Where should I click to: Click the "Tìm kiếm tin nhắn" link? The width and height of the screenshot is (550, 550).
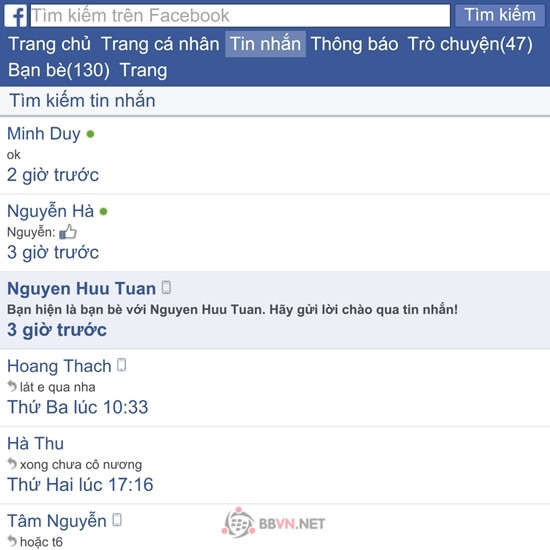tap(82, 101)
